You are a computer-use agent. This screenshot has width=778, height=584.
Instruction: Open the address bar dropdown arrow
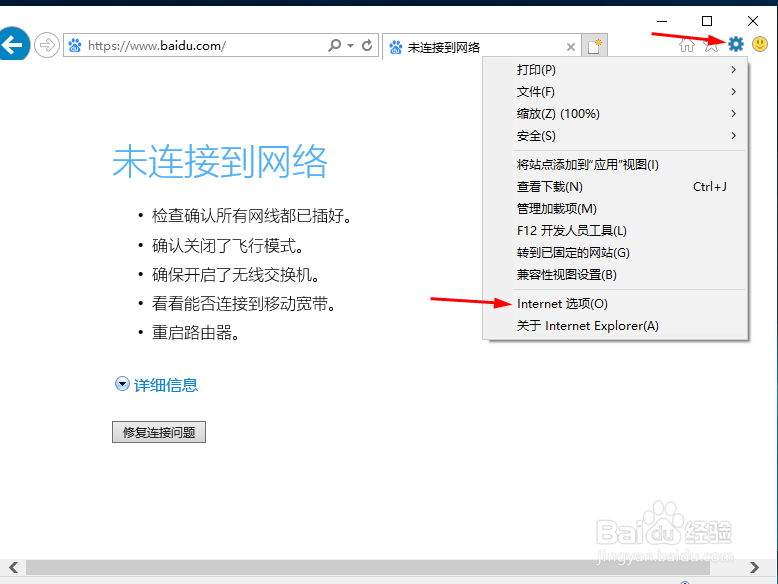point(350,46)
